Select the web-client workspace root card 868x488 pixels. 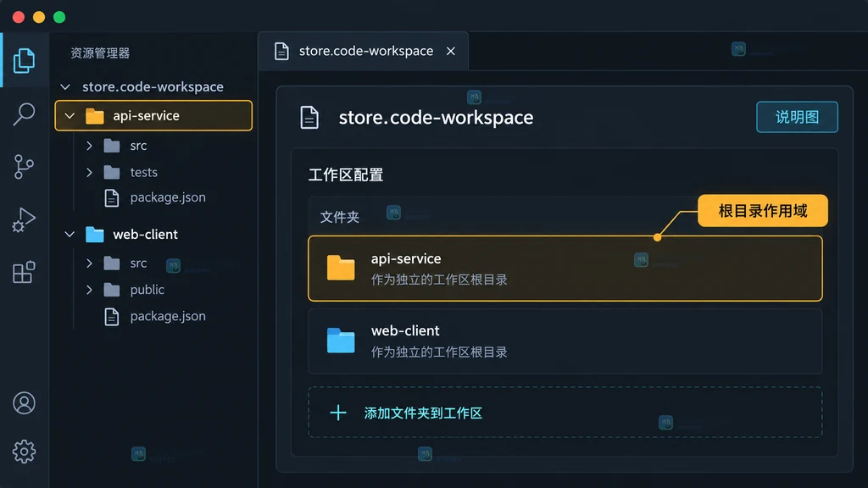565,341
